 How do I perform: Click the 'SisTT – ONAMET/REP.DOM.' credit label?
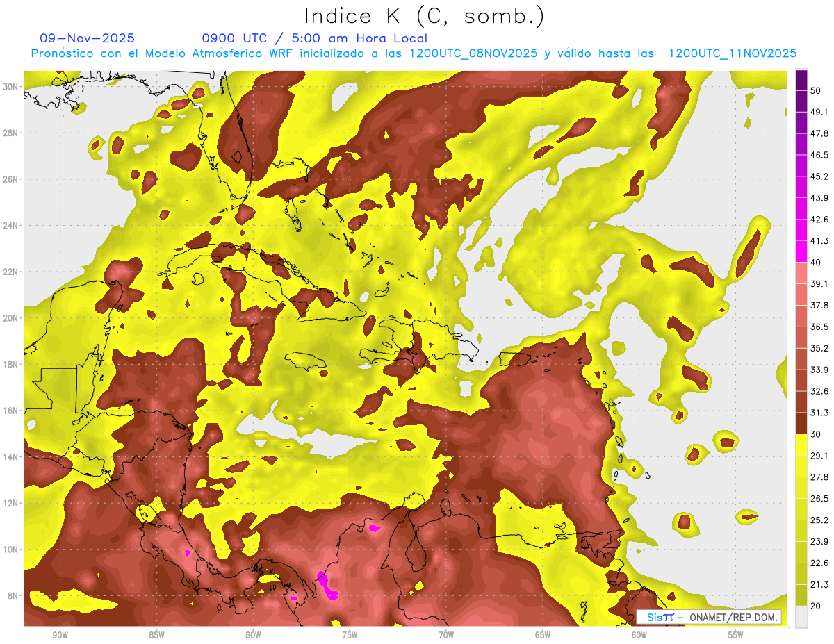click(709, 617)
